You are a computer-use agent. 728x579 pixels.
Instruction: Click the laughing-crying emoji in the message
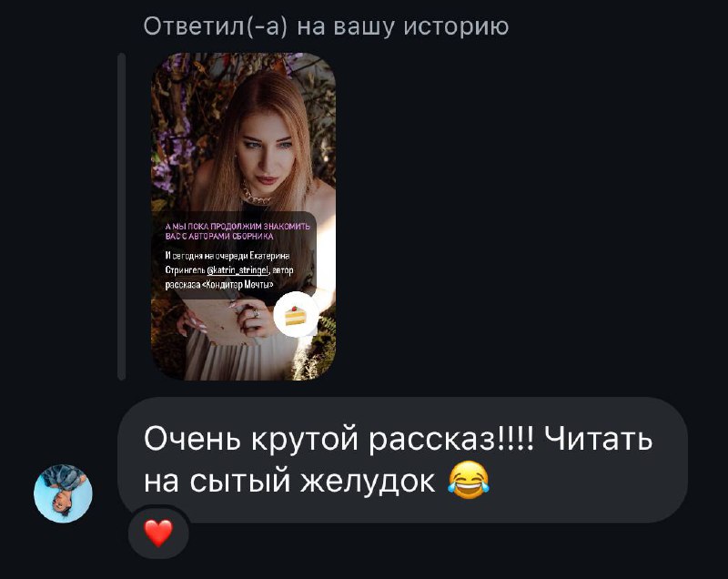coord(469,481)
